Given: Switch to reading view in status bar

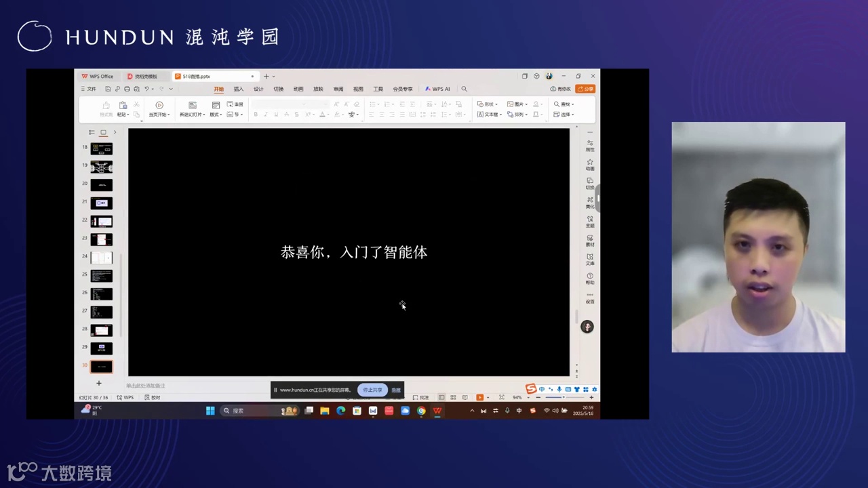Looking at the screenshot, I should pyautogui.click(x=465, y=397).
